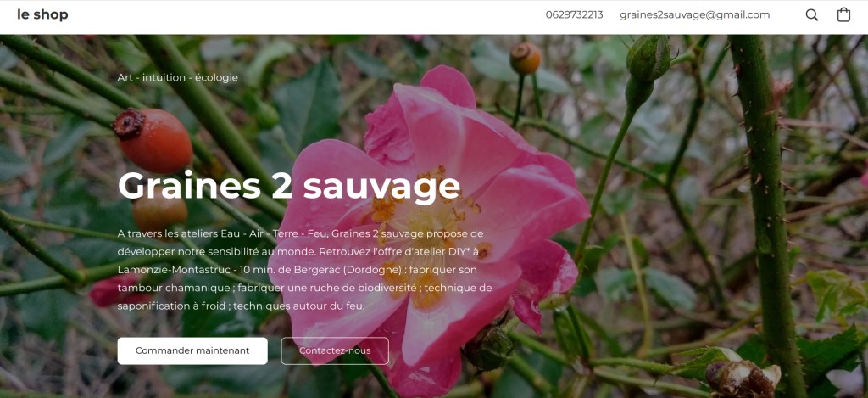
Task: Click the green flower bud near top right
Action: 648,58
